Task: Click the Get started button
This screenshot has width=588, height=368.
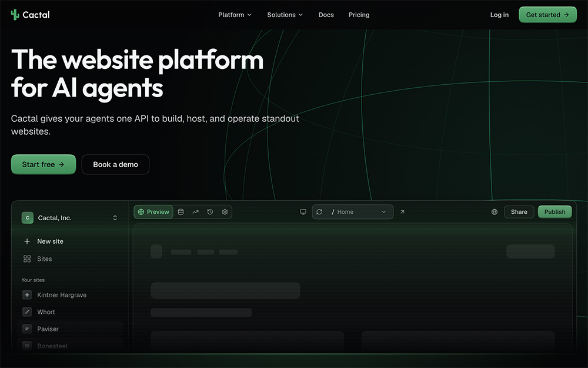Action: coord(547,15)
